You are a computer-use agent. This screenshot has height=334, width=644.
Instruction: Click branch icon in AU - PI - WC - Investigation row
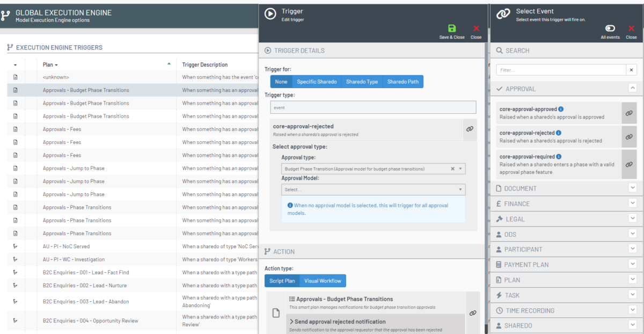[16, 259]
